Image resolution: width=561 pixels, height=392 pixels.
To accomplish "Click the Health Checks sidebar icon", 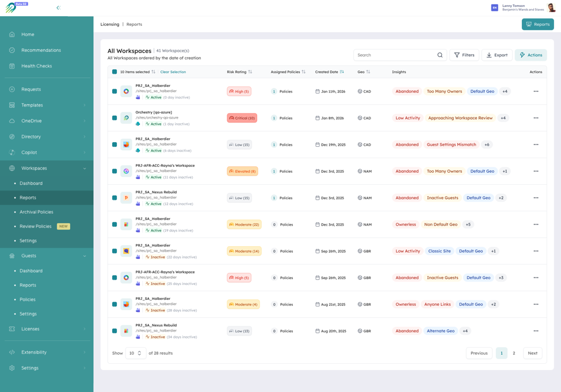I will [12, 66].
